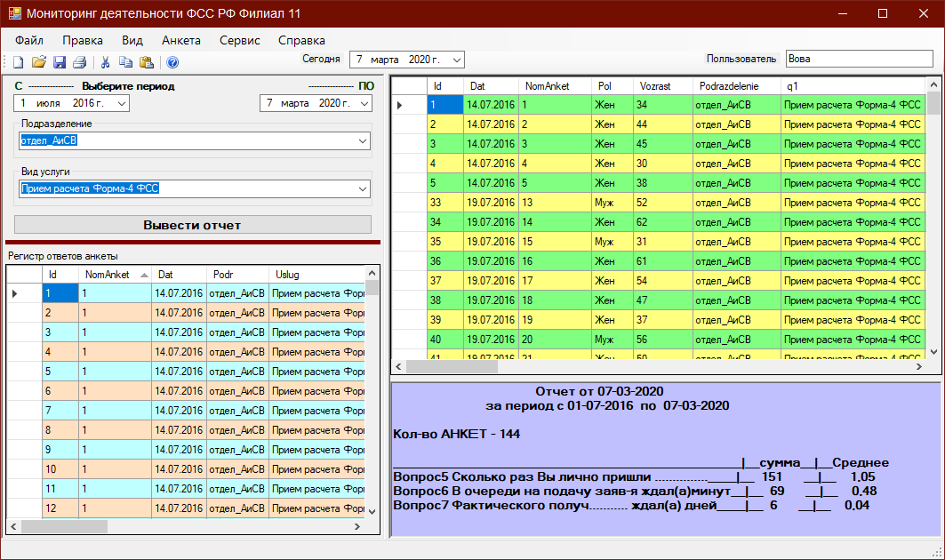Click the Вопрос7 report line
Viewport: 945px width, 560px height.
click(631, 505)
